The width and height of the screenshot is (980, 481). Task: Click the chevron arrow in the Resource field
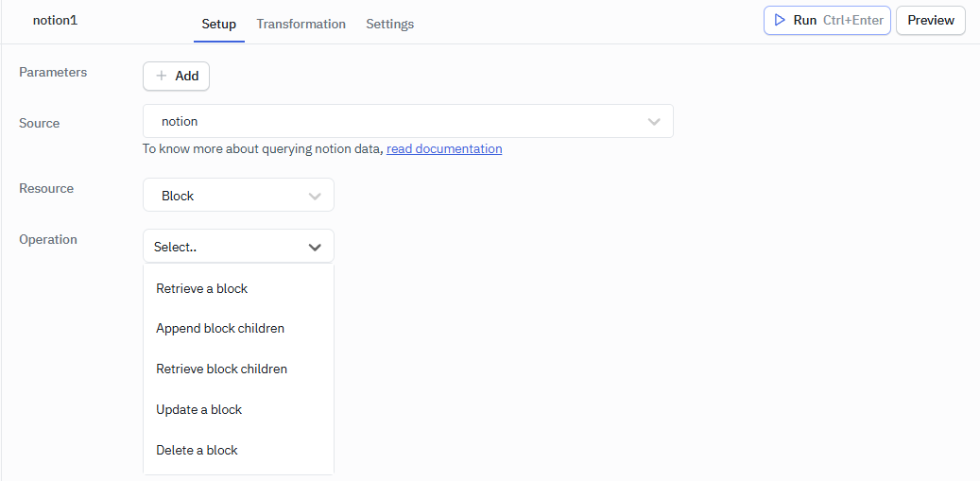(315, 197)
